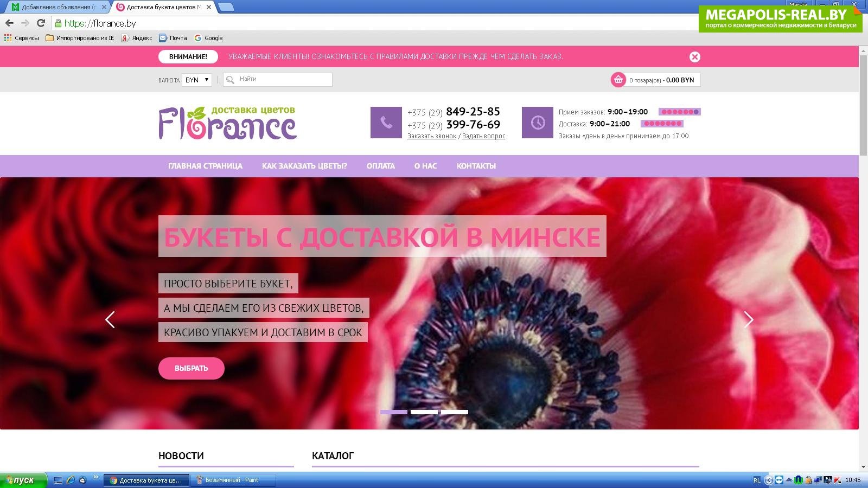
Task: Open the BYN currency dropdown
Action: click(x=196, y=80)
